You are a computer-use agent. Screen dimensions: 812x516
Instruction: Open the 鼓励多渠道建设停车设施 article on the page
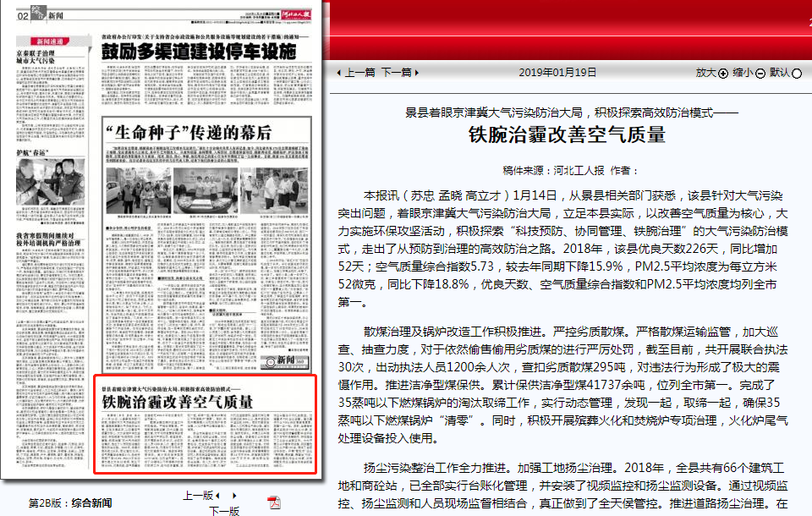(x=199, y=52)
